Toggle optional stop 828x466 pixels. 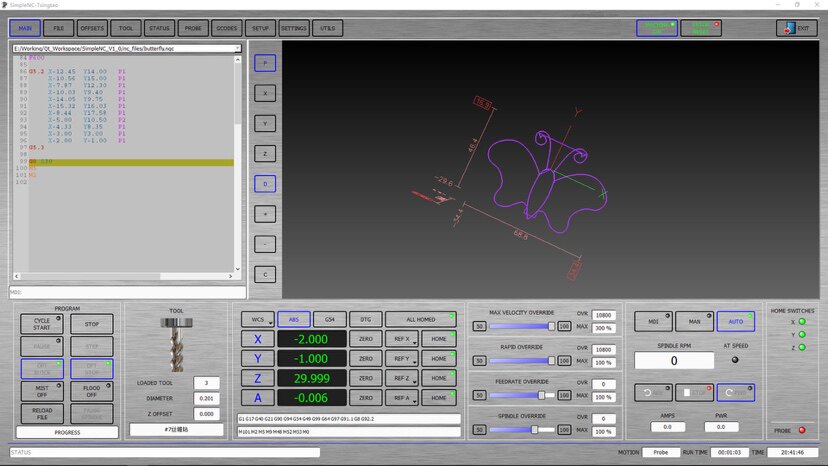(92, 369)
